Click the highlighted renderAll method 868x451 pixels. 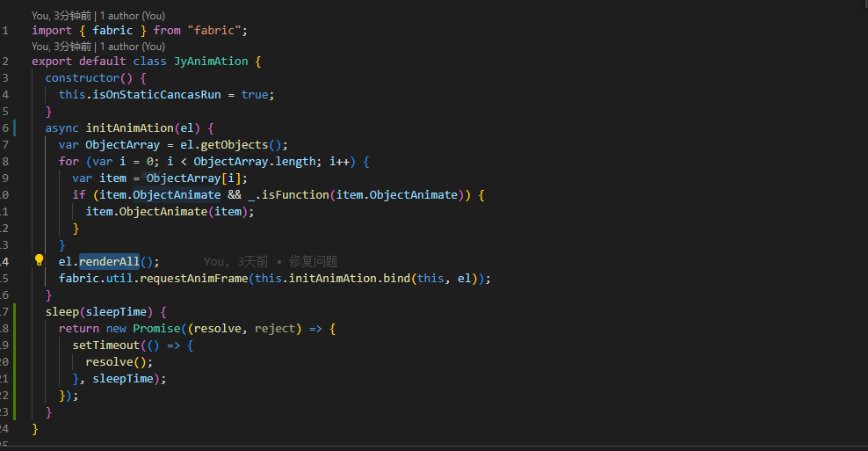point(109,261)
